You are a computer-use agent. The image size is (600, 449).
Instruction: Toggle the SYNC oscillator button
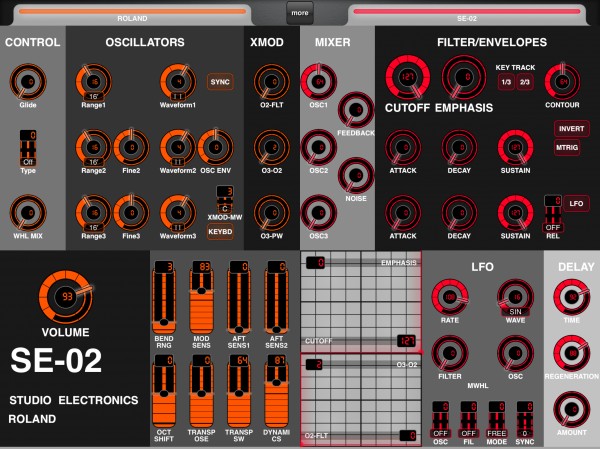click(220, 82)
